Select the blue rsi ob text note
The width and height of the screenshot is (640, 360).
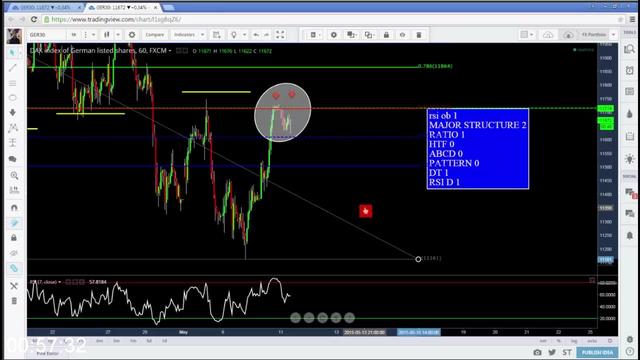[478, 149]
